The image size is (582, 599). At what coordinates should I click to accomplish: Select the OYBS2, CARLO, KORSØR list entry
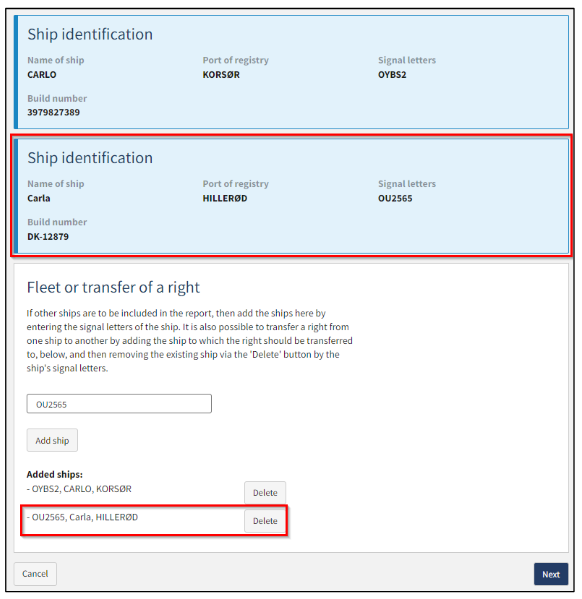(x=79, y=489)
